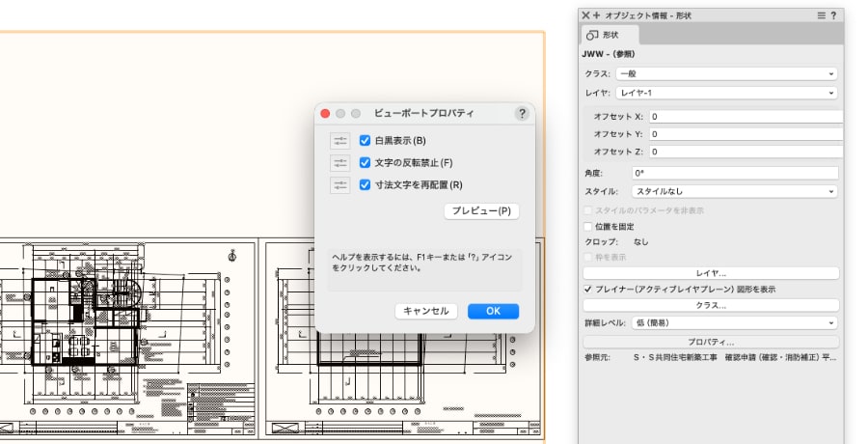The width and height of the screenshot is (868, 444).
Task: Click the plus icon in palette title bar
Action: (596, 15)
